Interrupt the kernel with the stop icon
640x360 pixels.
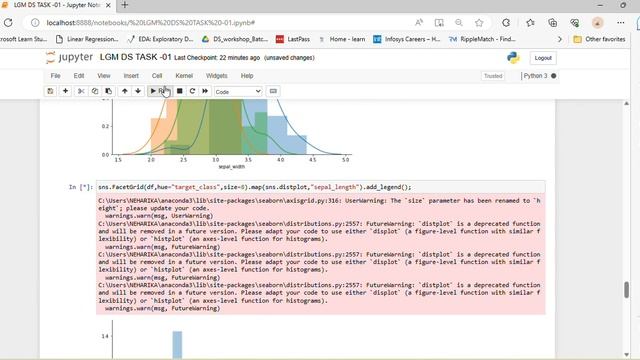click(179, 91)
